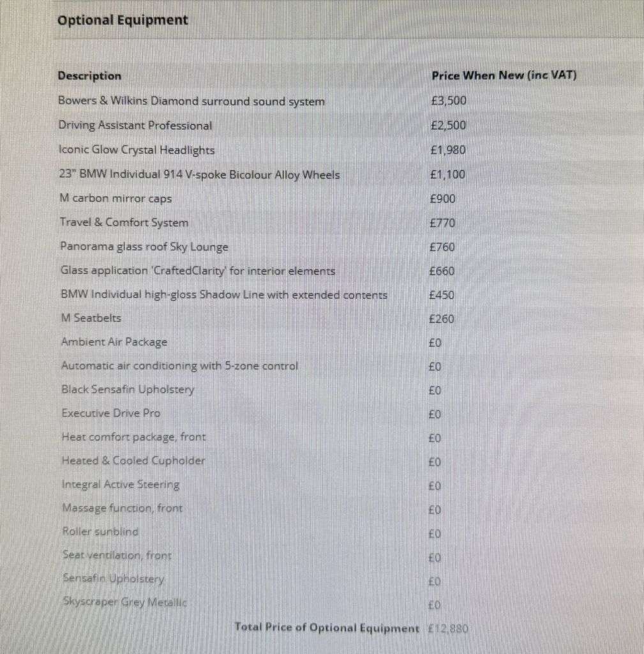The image size is (644, 654).
Task: Click the Panorama glass roof Sky Lounge item
Action: coord(144,247)
